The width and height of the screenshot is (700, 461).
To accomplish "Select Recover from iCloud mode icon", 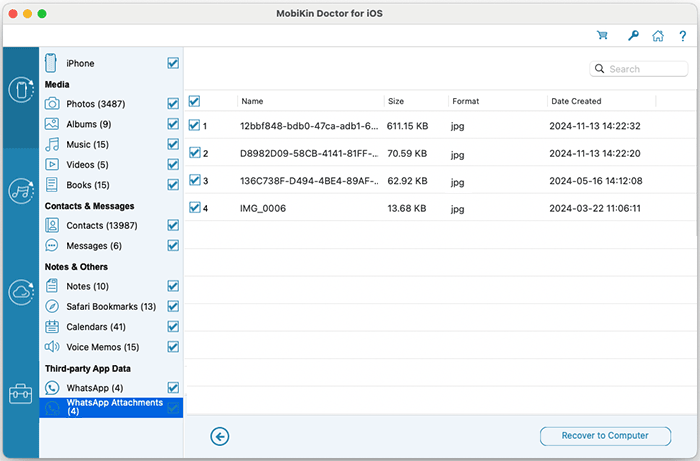I will pos(21,292).
